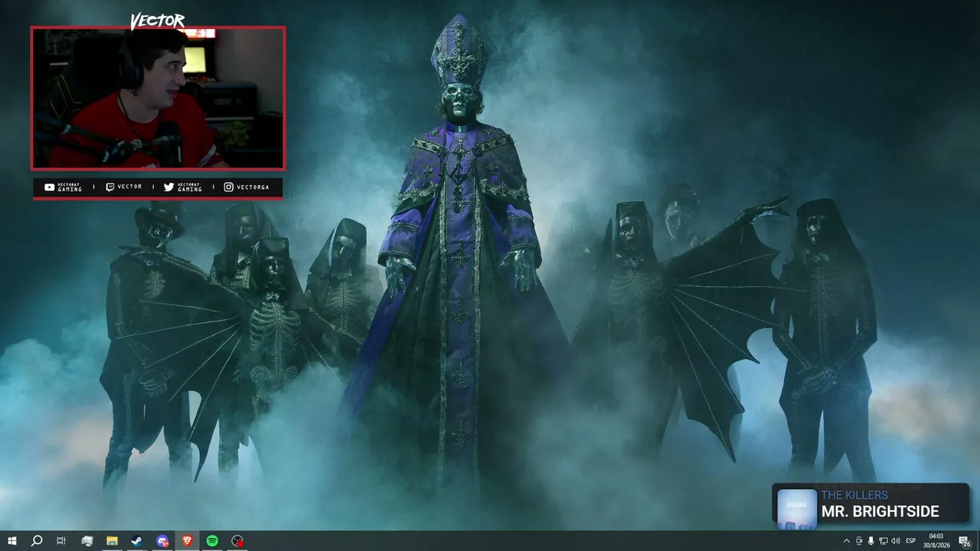Open the volume speaker control

(895, 541)
